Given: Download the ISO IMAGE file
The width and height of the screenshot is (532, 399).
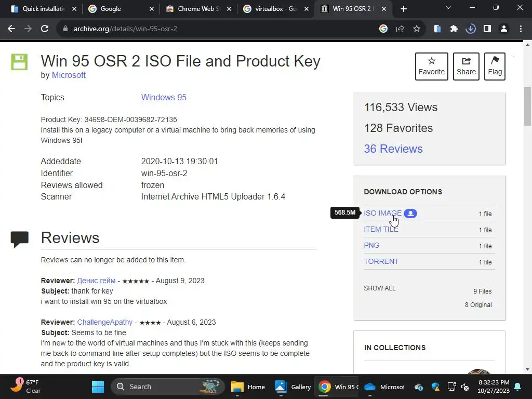Looking at the screenshot, I should [x=383, y=213].
